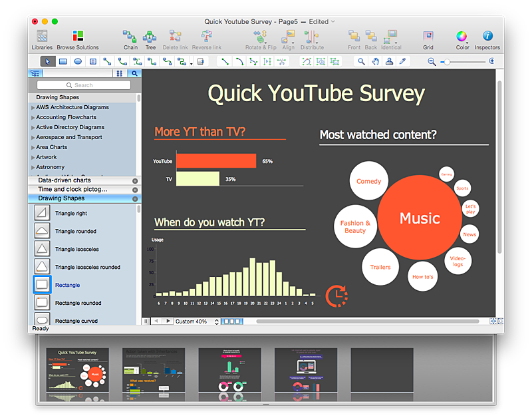Click the pause button at the canvas bottom
532x416 pixels.
click(x=146, y=321)
